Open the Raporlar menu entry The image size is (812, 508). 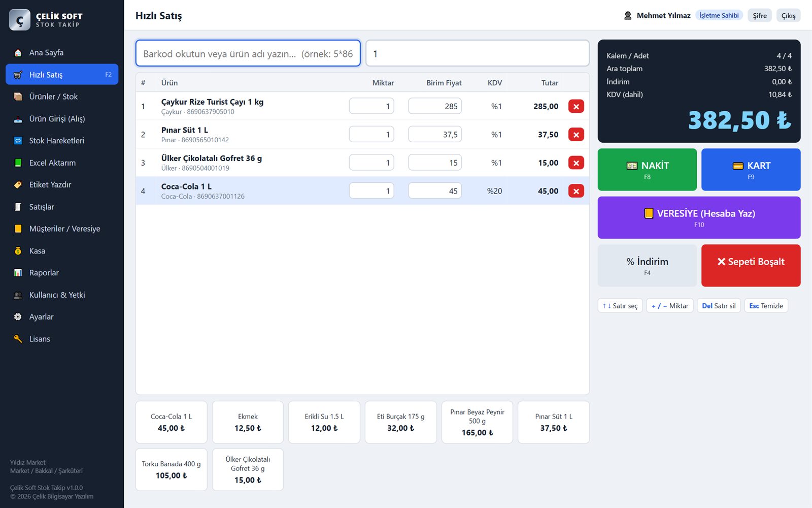coord(62,273)
